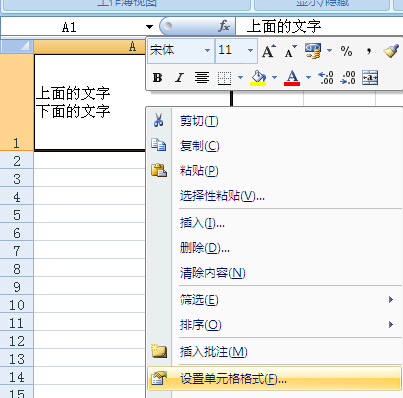
Task: Click the format cells icon
Action: tap(158, 378)
